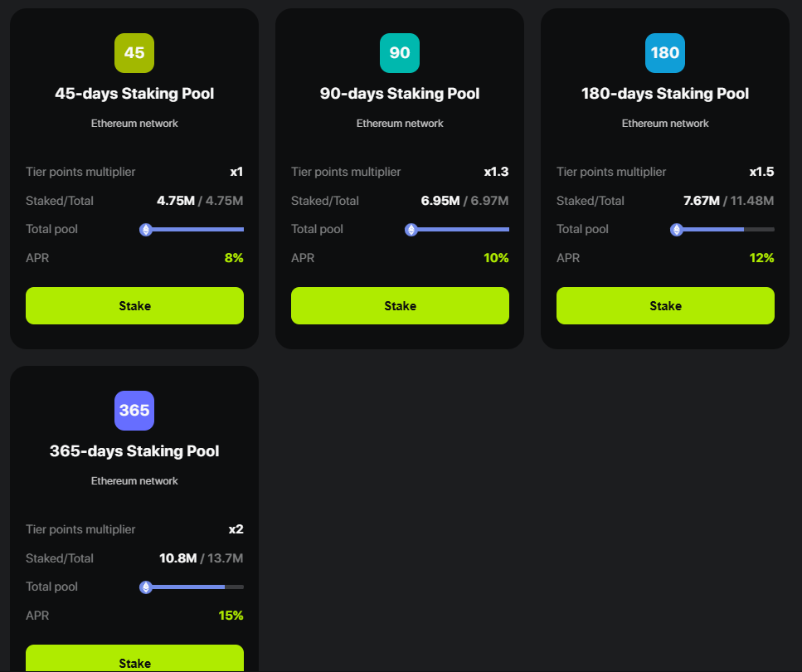
Task: Click 'Tier points multiplier' label in 45-days card
Action: (x=80, y=172)
